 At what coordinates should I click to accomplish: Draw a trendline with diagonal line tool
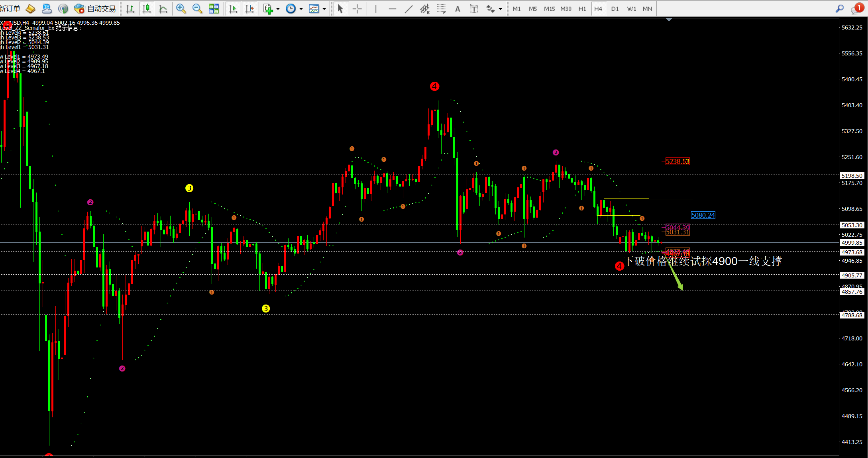pos(408,9)
